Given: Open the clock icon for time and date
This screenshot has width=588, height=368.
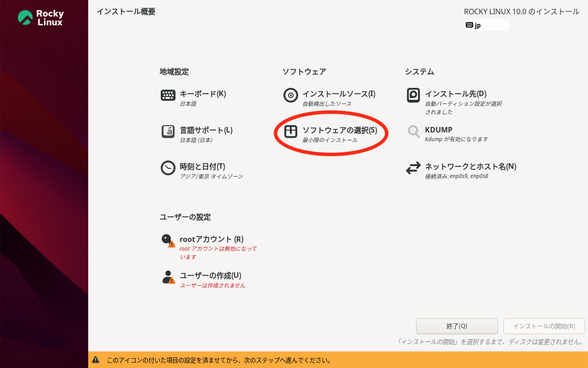Looking at the screenshot, I should coord(168,168).
